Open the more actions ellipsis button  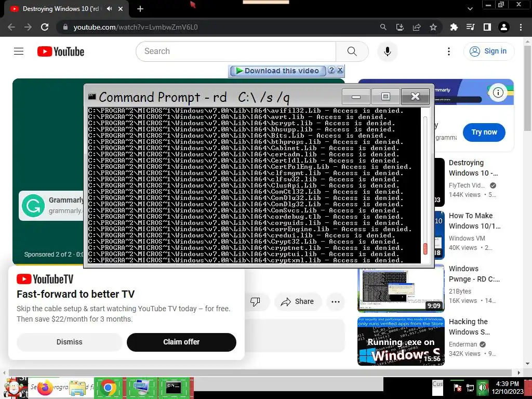coord(335,302)
